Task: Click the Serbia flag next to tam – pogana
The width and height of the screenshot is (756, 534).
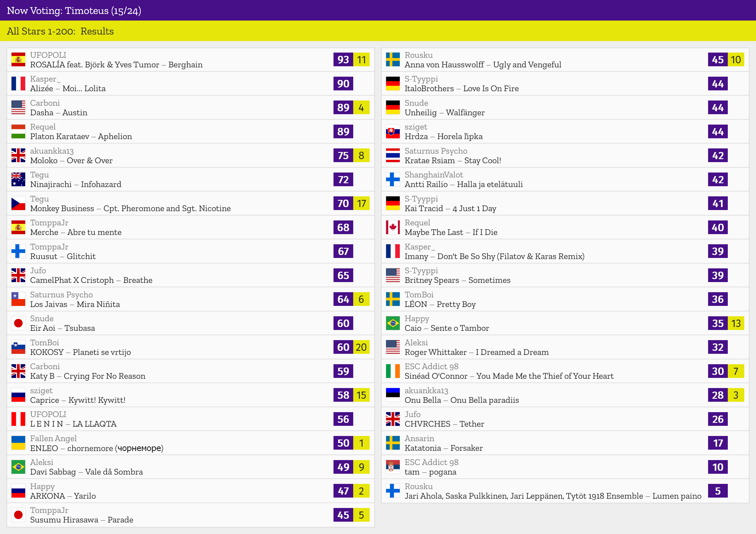Action: [x=393, y=467]
